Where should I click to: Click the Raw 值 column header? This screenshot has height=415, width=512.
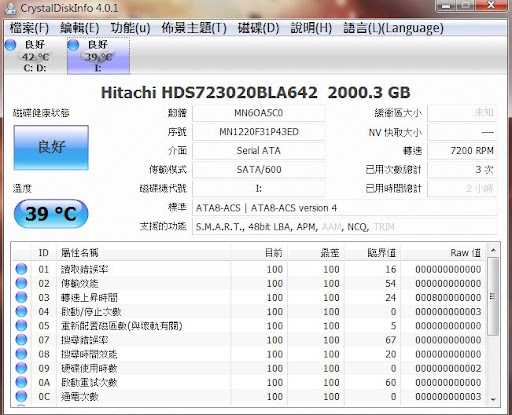443,253
